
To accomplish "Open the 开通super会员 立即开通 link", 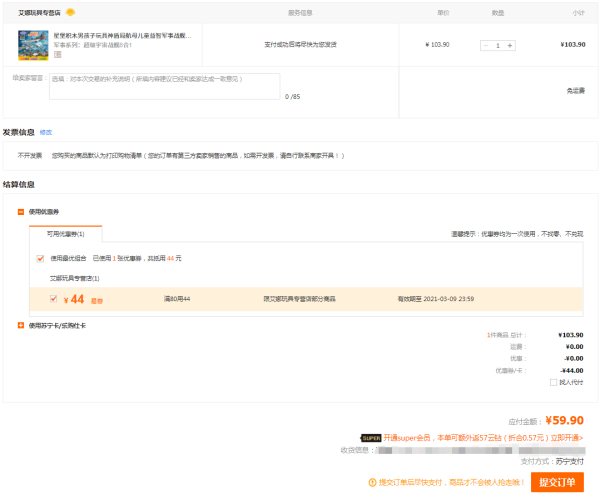I will 483,438.
